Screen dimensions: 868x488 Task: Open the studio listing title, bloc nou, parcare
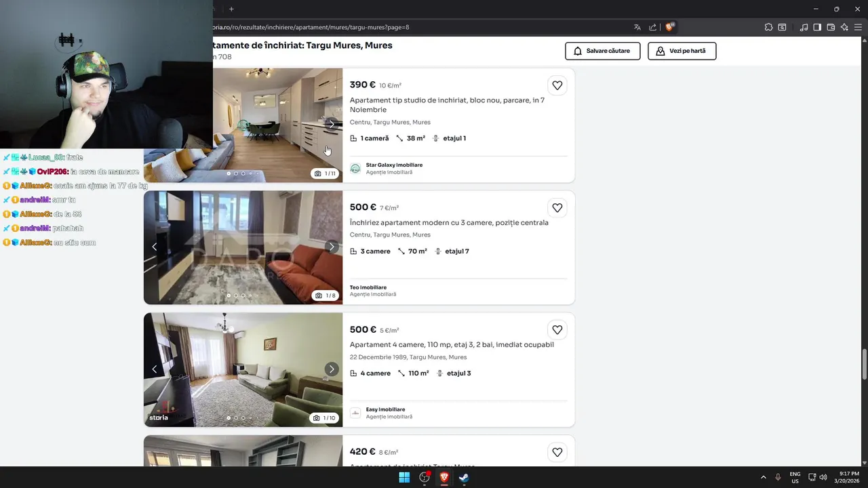coord(447,105)
